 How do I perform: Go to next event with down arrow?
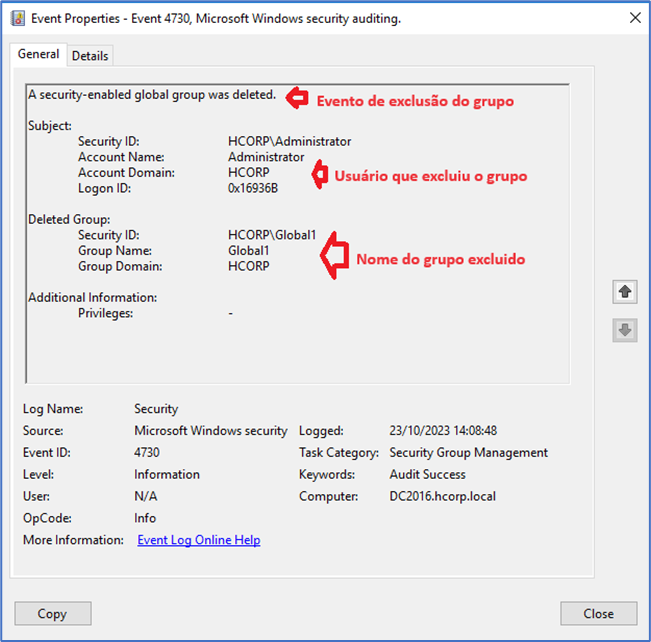pyautogui.click(x=626, y=331)
